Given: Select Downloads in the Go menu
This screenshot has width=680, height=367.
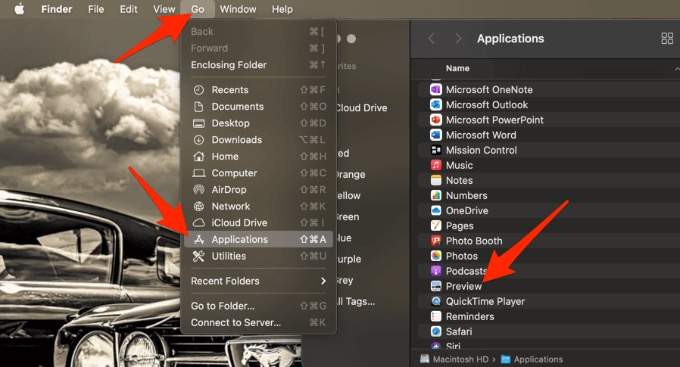Looking at the screenshot, I should coord(258,140).
